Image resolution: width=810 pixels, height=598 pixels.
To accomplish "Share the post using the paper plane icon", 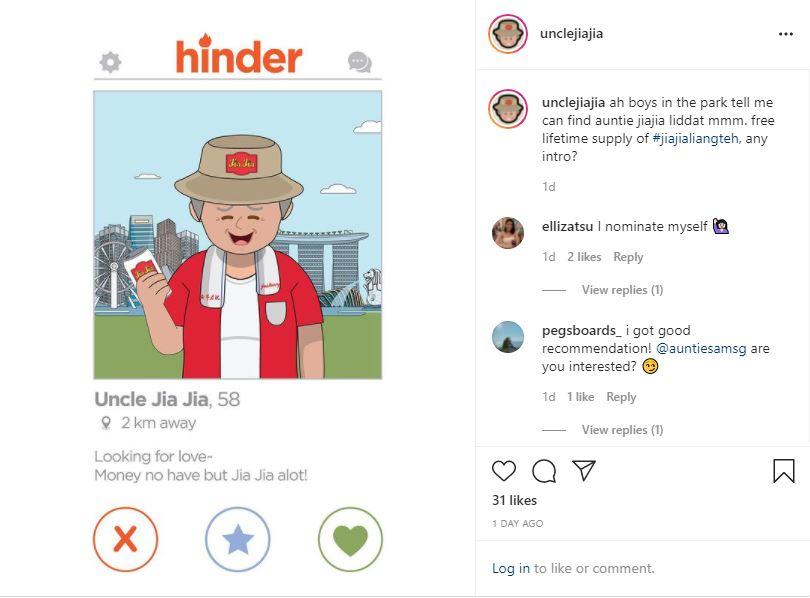I will tap(584, 470).
